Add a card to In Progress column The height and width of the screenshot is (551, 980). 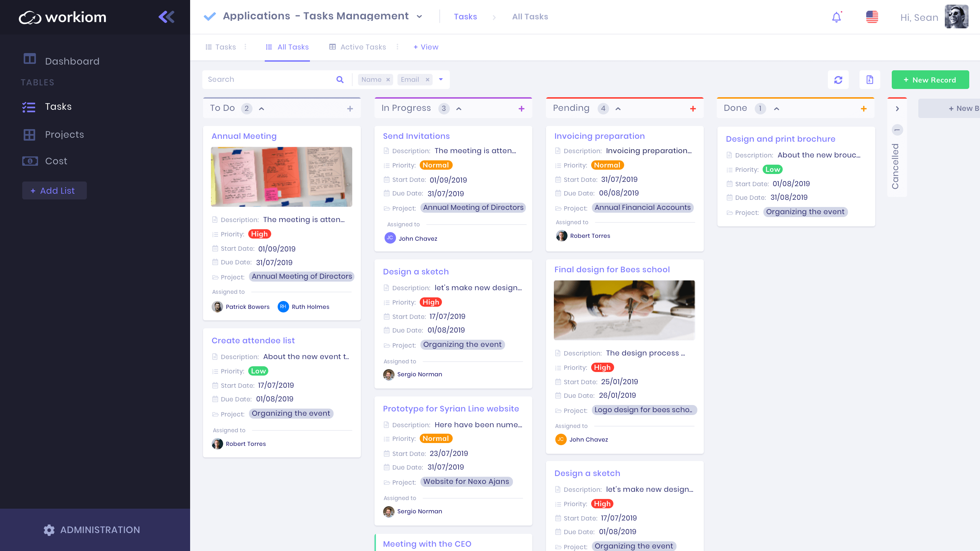click(521, 109)
